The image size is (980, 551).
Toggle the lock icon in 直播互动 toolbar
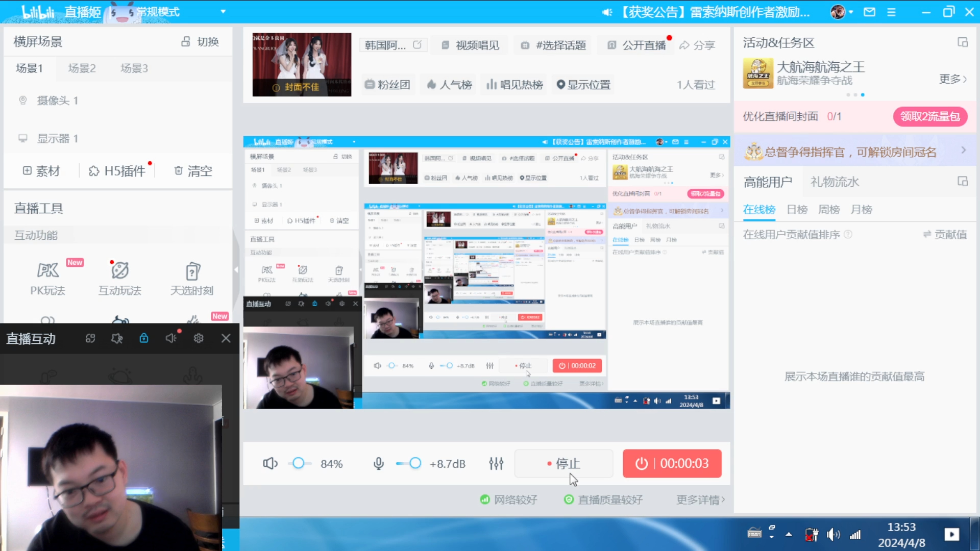tap(143, 338)
